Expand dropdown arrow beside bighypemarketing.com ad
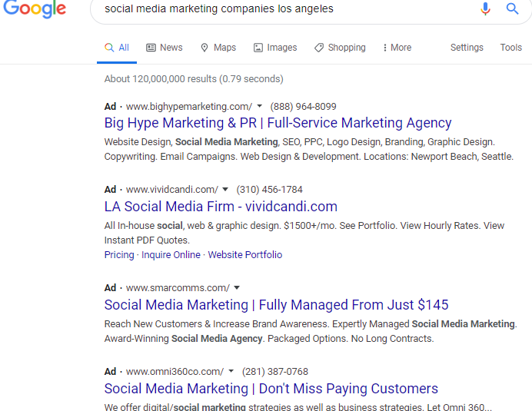532x411 pixels. pyautogui.click(x=260, y=106)
